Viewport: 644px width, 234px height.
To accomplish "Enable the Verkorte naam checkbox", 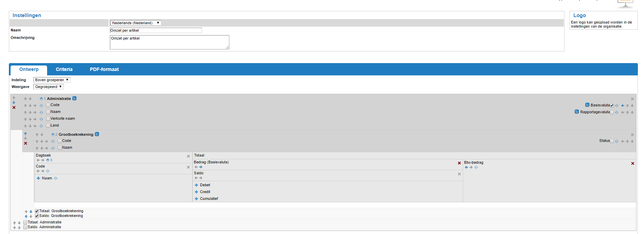I will (x=48, y=119).
